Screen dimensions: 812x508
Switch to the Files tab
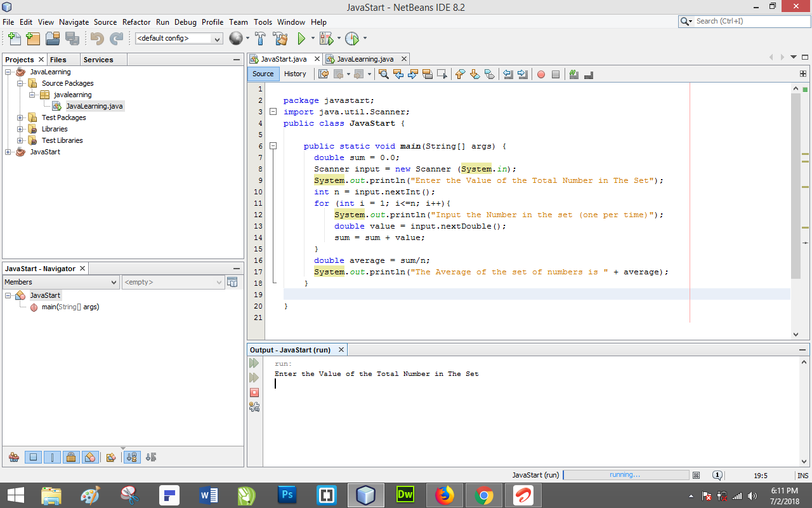tap(58, 59)
